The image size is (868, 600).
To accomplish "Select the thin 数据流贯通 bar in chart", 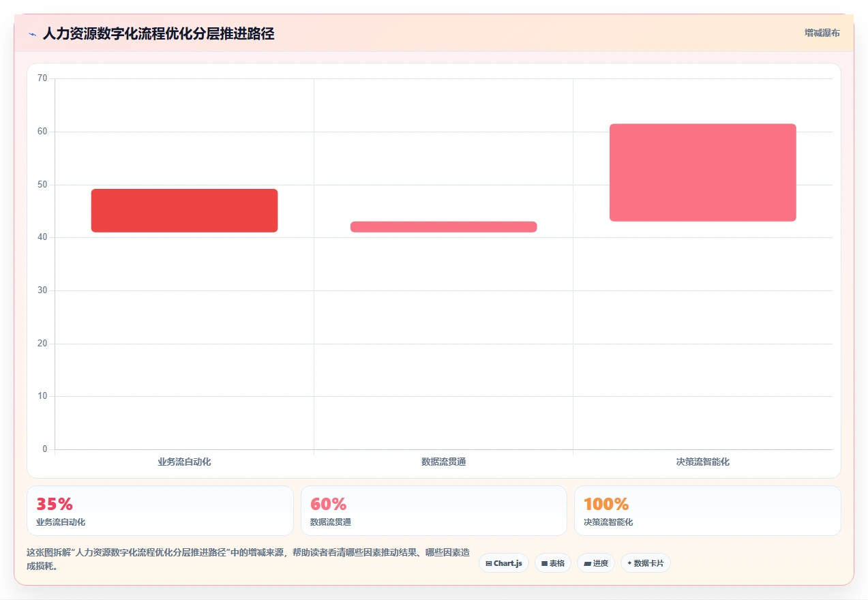I will pyautogui.click(x=444, y=227).
